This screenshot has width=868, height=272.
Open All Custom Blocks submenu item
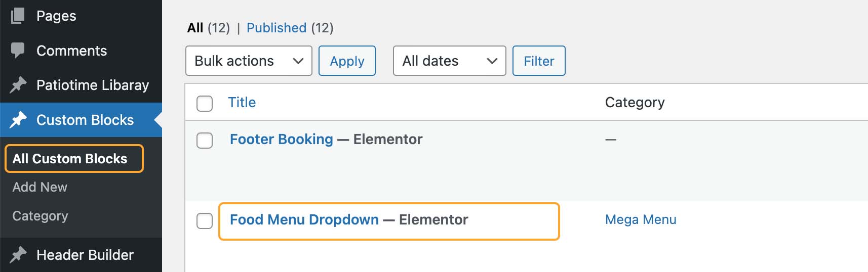coord(70,159)
